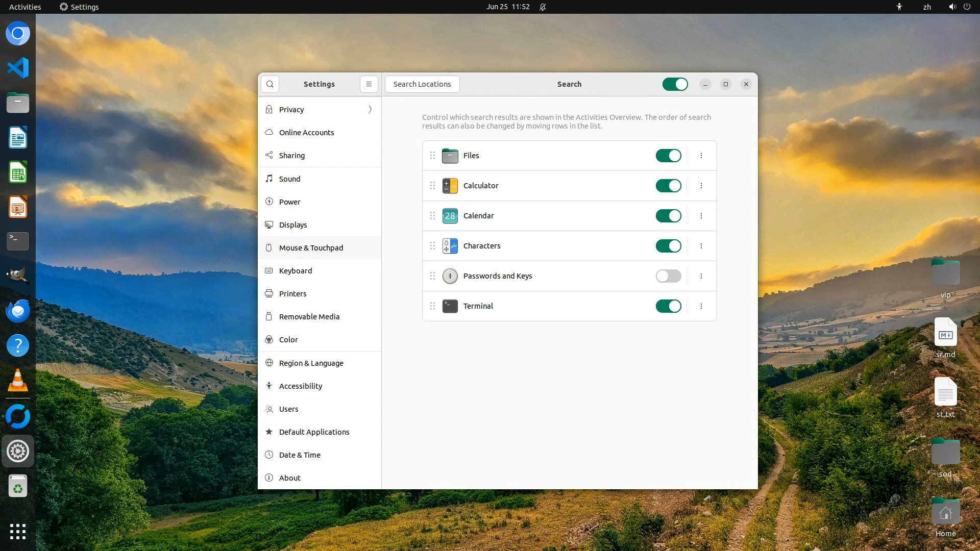Click the Terminal row icon

coord(450,306)
